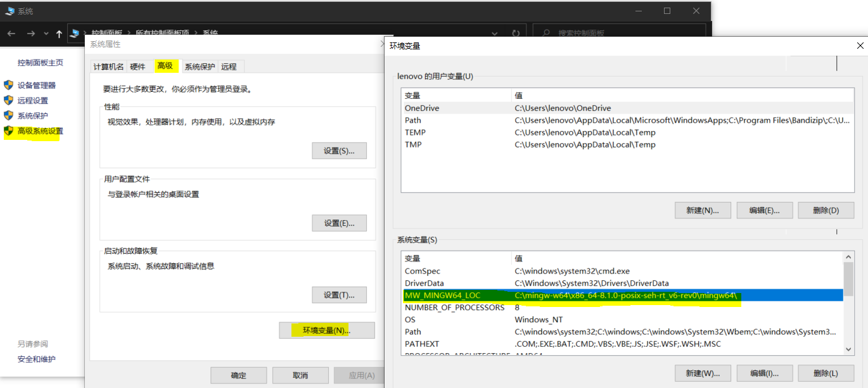
Task: Click the up-one-level arrow in navigation bar
Action: (x=59, y=34)
